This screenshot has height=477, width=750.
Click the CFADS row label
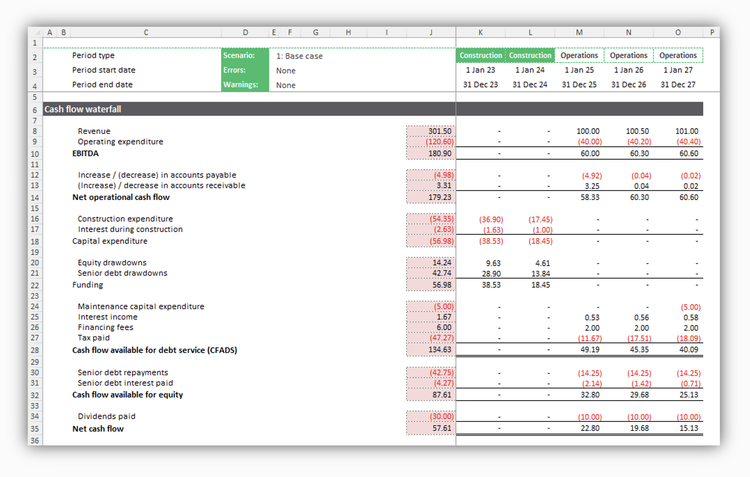tap(154, 350)
